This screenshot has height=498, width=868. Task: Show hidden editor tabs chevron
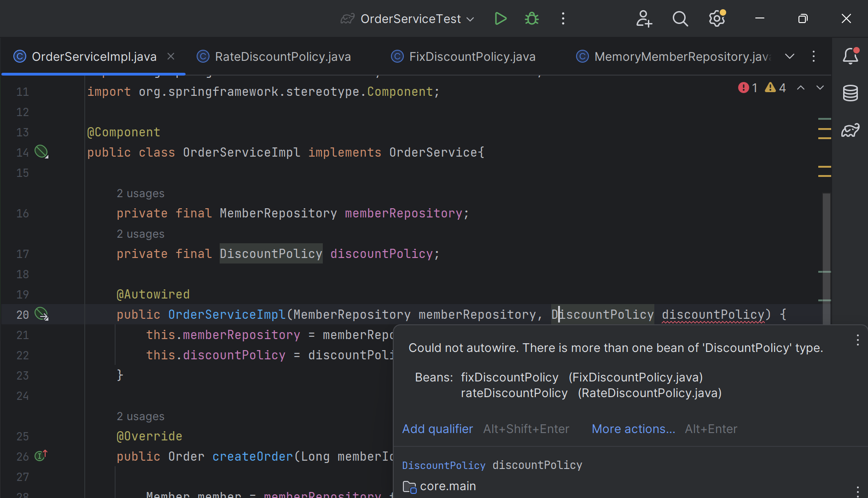pyautogui.click(x=790, y=56)
